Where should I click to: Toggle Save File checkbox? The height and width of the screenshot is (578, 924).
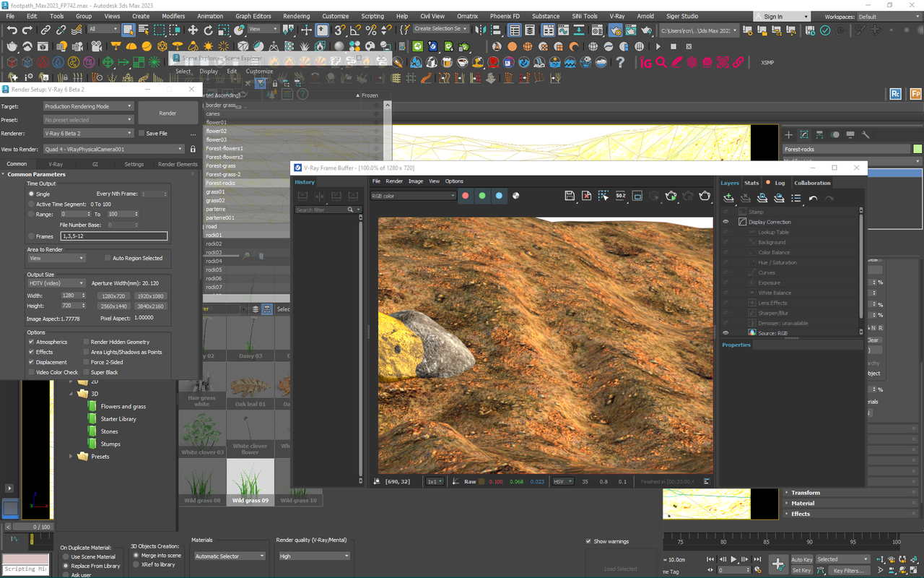tap(141, 133)
